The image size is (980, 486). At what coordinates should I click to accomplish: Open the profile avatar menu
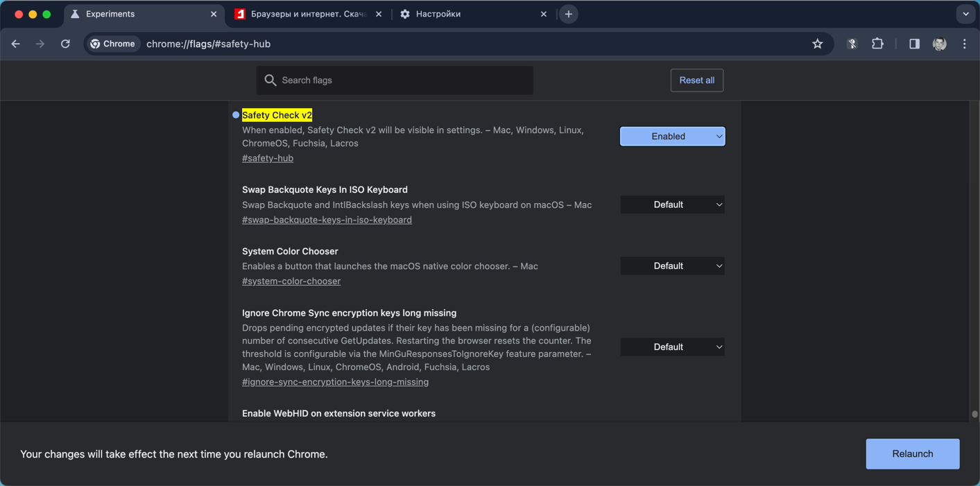[940, 44]
